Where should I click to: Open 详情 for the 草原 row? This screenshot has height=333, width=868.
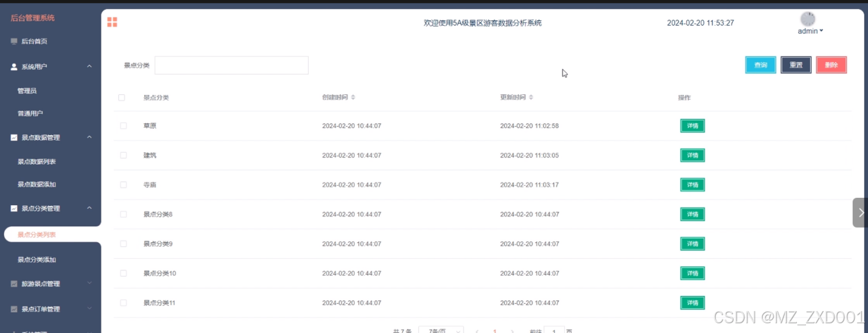pos(693,126)
